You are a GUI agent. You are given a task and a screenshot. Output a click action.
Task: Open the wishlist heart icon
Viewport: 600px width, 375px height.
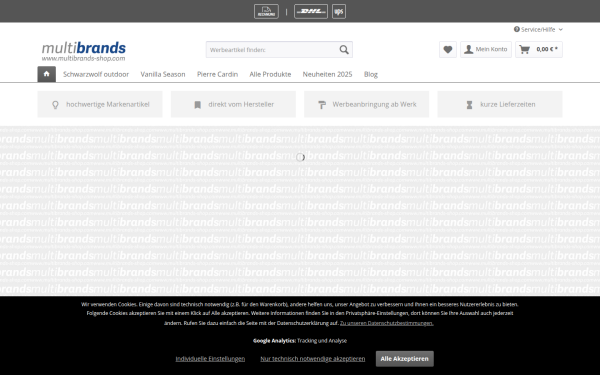448,49
